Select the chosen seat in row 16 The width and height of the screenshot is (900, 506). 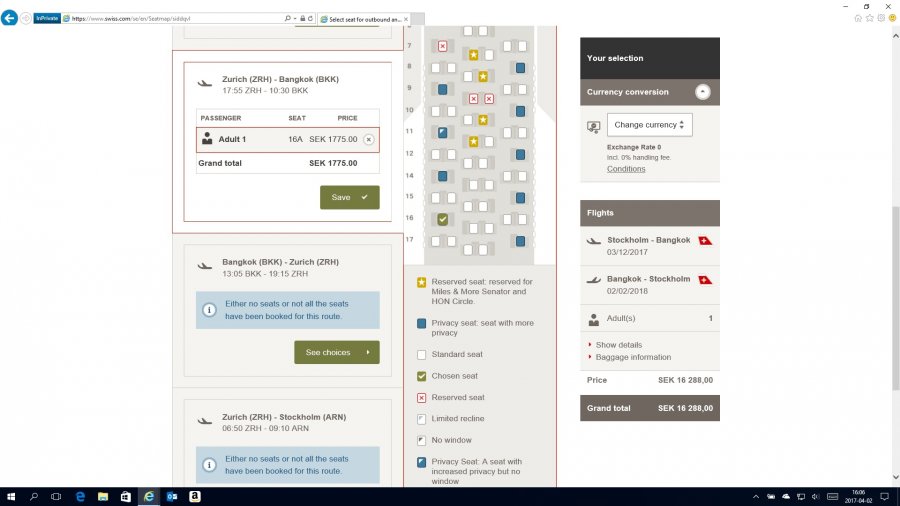[x=442, y=219]
